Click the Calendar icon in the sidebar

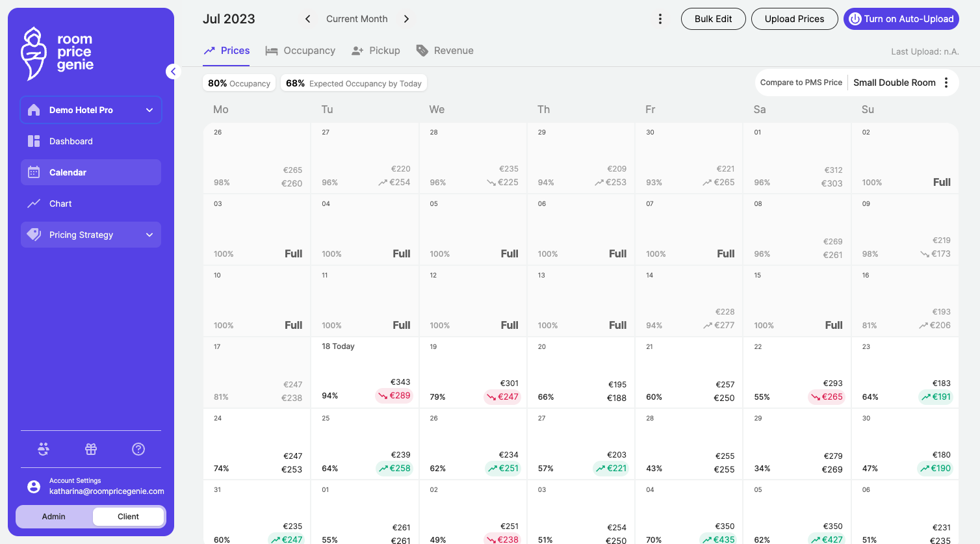tap(34, 172)
